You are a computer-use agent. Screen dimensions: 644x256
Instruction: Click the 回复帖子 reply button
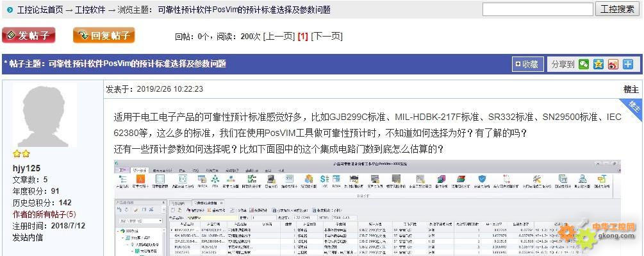104,35
